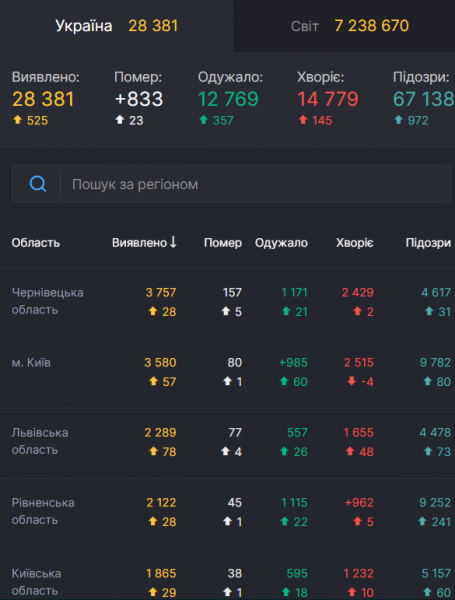The height and width of the screenshot is (600, 455).
Task: Open the м. Київ region row
Action: coord(227,373)
